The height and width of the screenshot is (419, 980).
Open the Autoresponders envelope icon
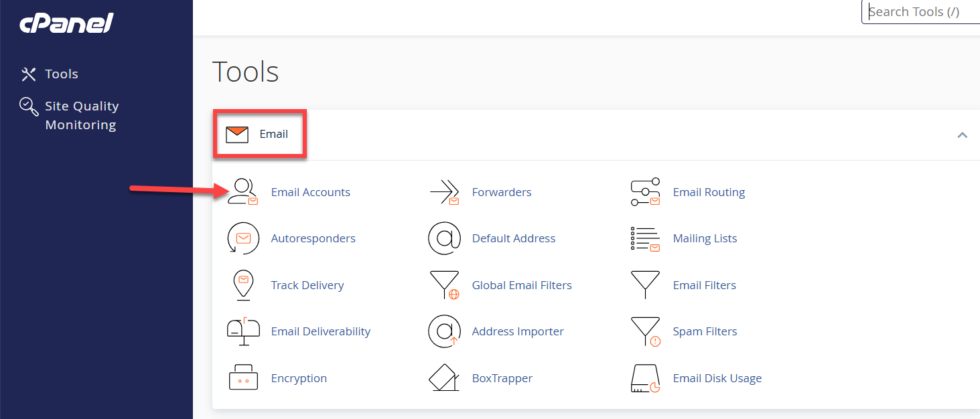pyautogui.click(x=243, y=238)
